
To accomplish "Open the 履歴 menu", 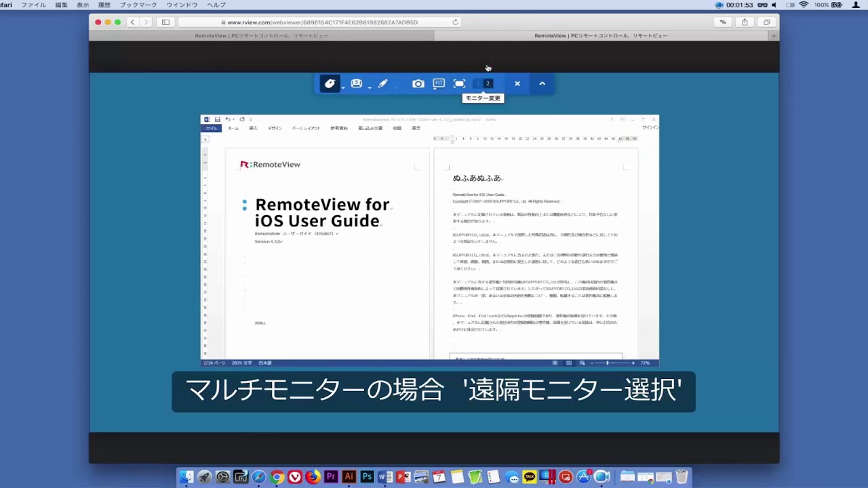I will (104, 5).
